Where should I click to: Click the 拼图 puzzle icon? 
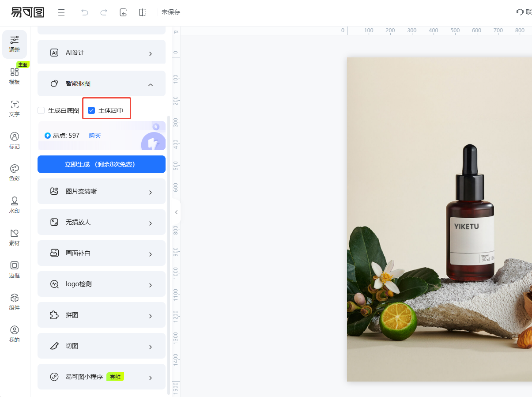click(54, 315)
